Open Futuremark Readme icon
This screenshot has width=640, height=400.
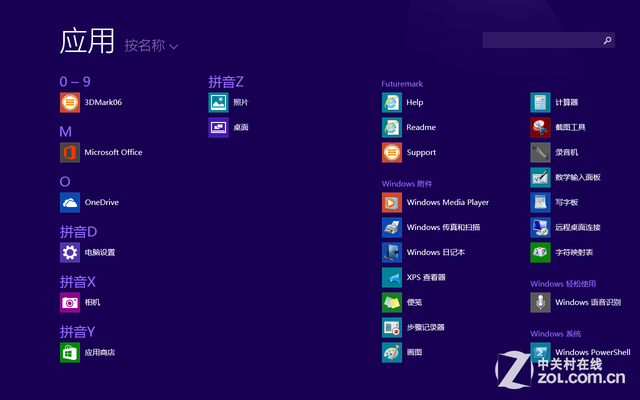point(392,127)
